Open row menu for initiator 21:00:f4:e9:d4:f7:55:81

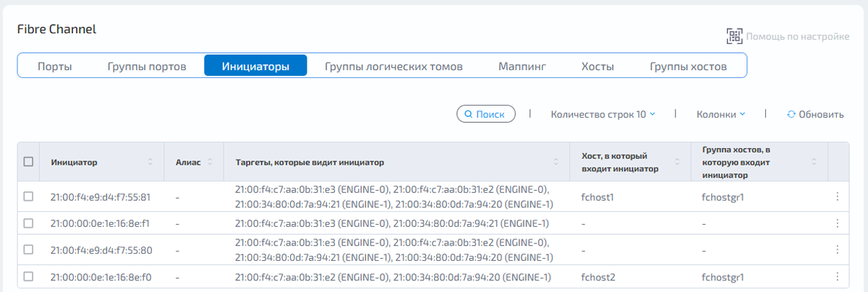[838, 197]
